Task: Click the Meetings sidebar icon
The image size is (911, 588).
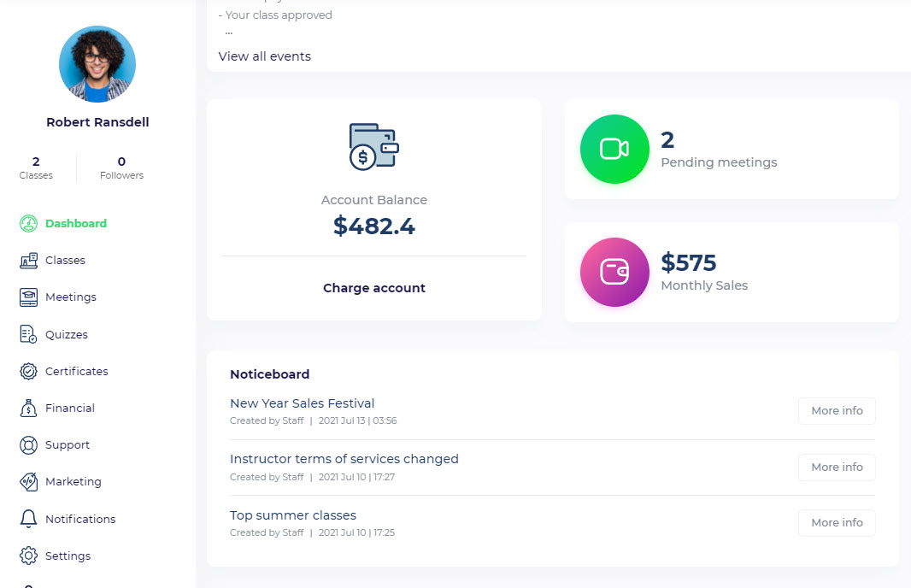Action: tap(28, 297)
